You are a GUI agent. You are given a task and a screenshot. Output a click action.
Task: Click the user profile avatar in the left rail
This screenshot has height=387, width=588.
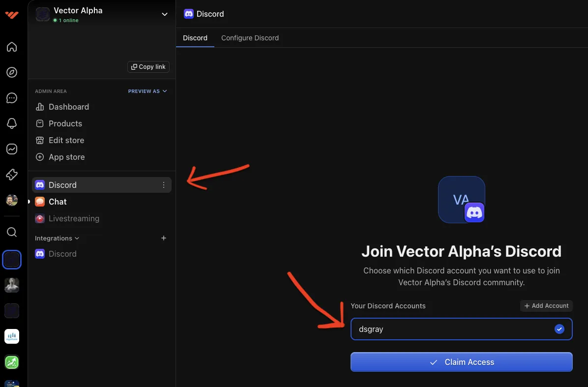[12, 200]
